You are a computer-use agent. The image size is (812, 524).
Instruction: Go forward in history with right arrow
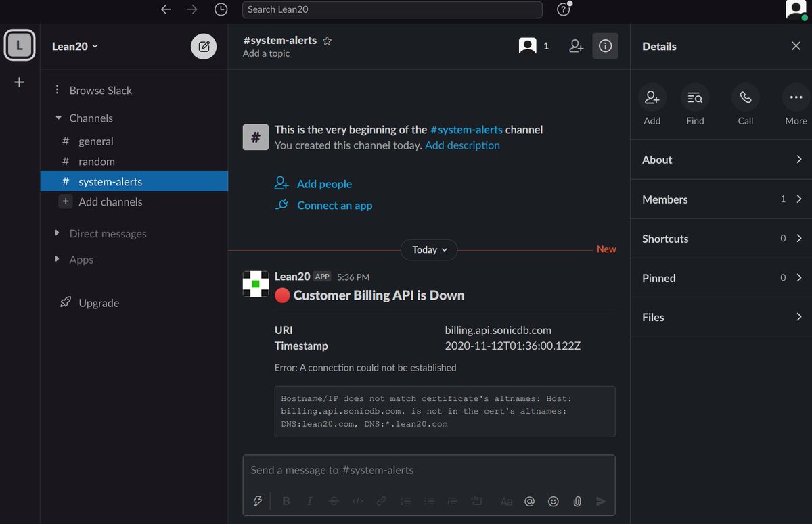coord(193,9)
